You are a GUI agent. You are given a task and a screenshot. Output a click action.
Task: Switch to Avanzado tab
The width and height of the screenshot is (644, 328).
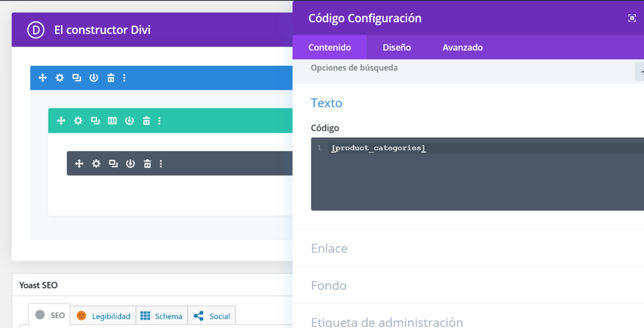coord(463,47)
